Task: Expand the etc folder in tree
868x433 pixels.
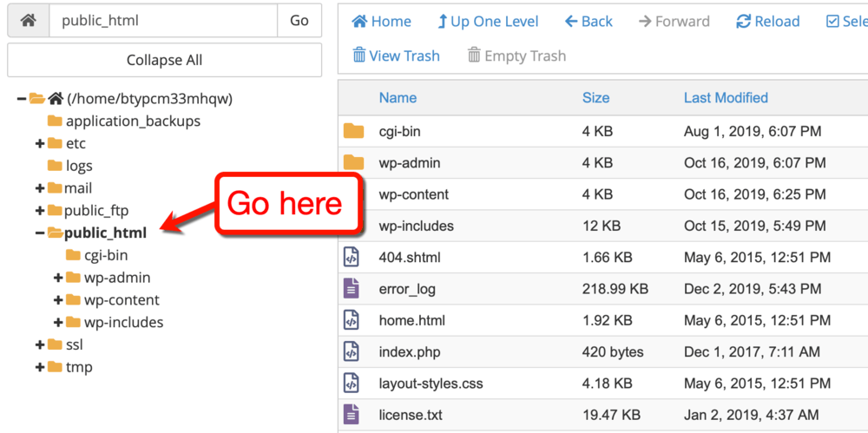Action: [39, 144]
